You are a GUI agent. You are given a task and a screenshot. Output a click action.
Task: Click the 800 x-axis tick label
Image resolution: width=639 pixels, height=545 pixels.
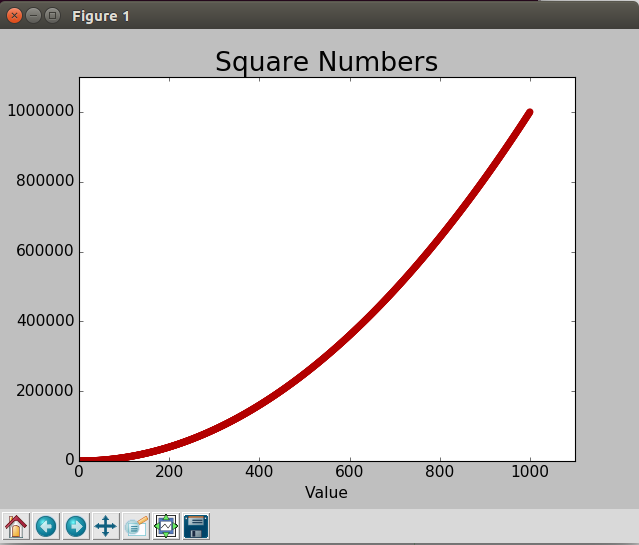[439, 472]
